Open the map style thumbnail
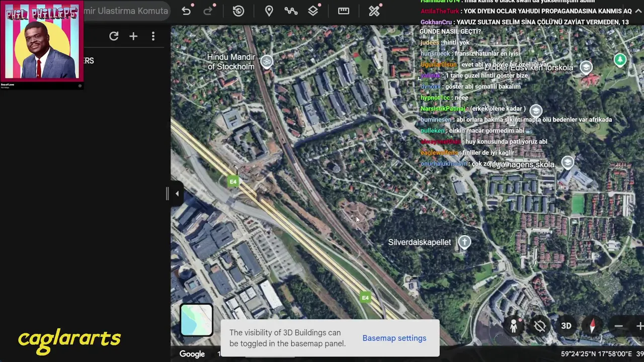This screenshot has width=644, height=362. click(196, 320)
